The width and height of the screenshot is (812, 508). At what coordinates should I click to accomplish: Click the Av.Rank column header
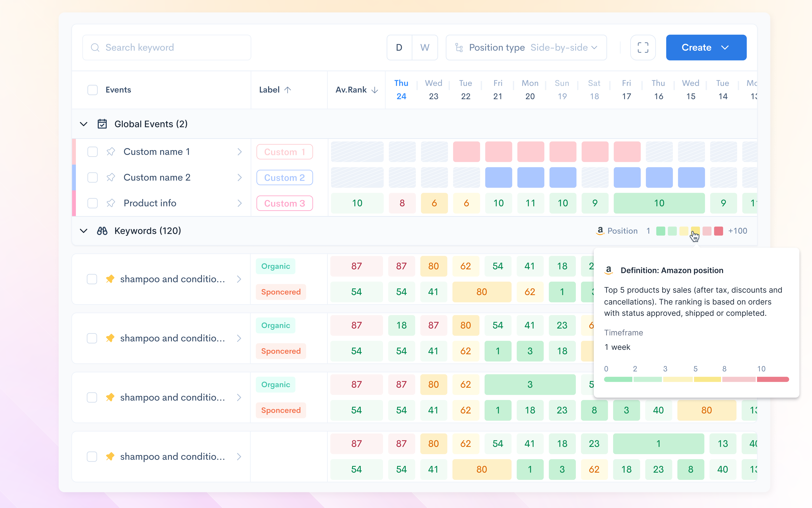(x=351, y=90)
